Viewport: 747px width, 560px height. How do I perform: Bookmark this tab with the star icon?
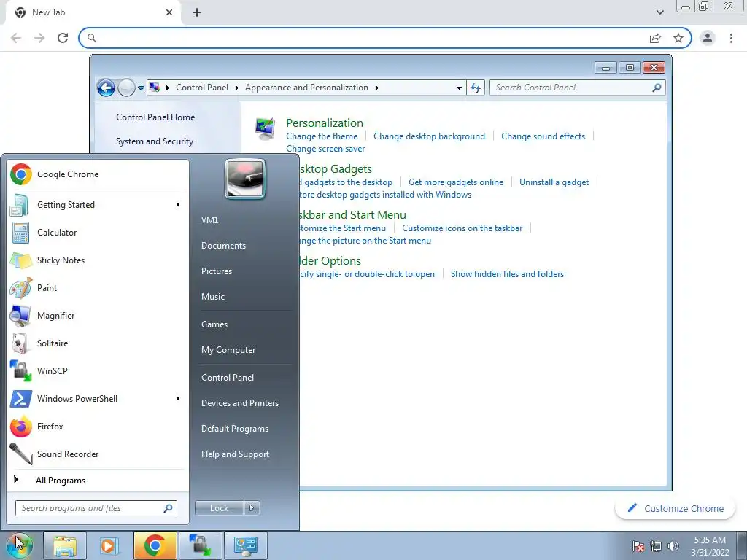[x=678, y=38]
